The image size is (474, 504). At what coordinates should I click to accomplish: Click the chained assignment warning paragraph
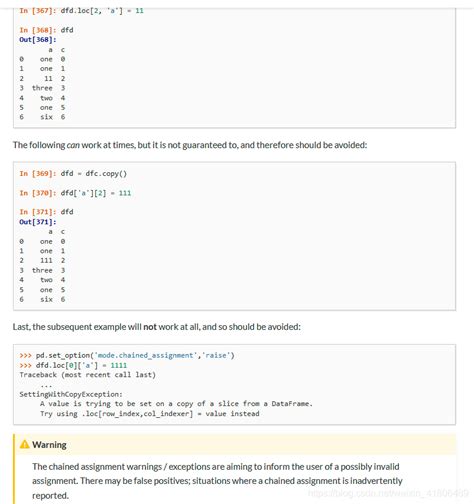[217, 481]
